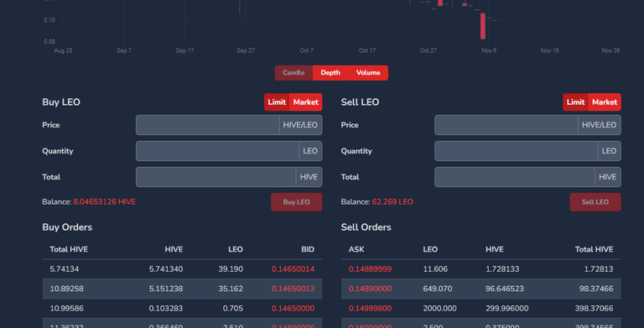Click the 8.04653126 HIVE balance
The height and width of the screenshot is (328, 644).
tap(104, 202)
